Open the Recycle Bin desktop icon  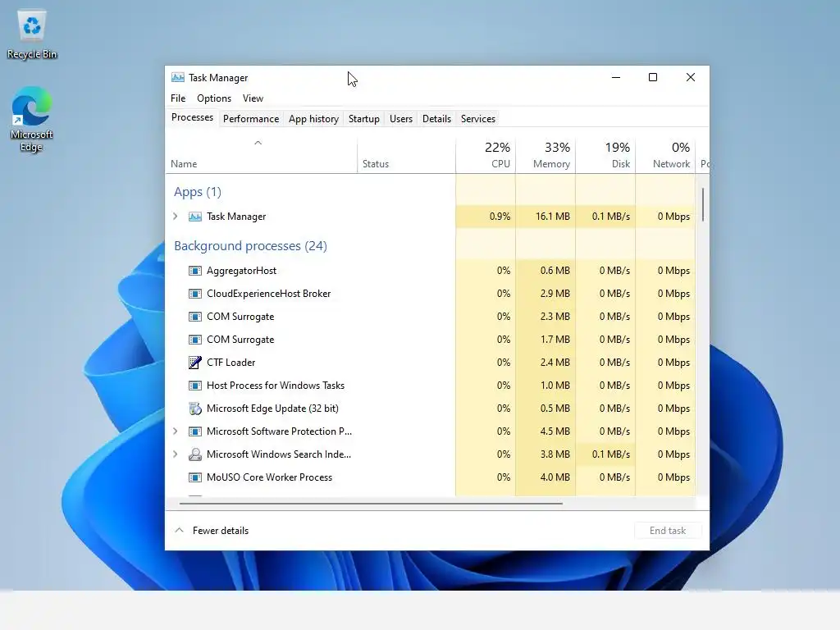pos(32,34)
